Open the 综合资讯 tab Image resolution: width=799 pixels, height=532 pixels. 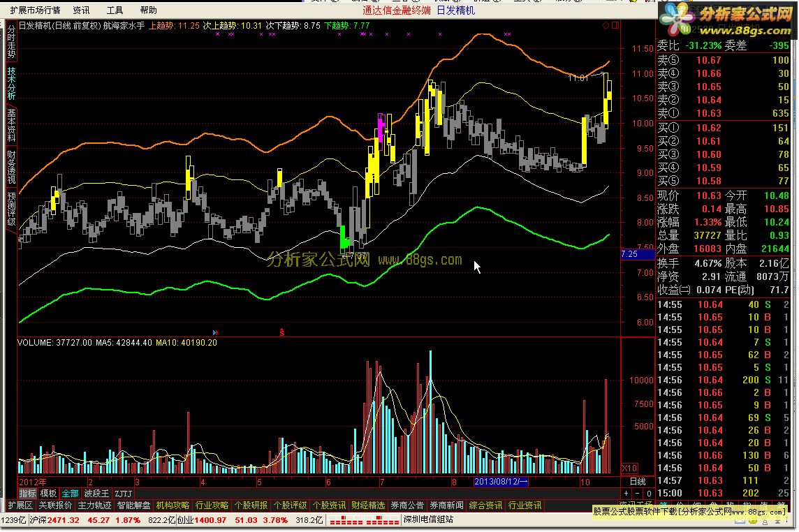tap(485, 505)
